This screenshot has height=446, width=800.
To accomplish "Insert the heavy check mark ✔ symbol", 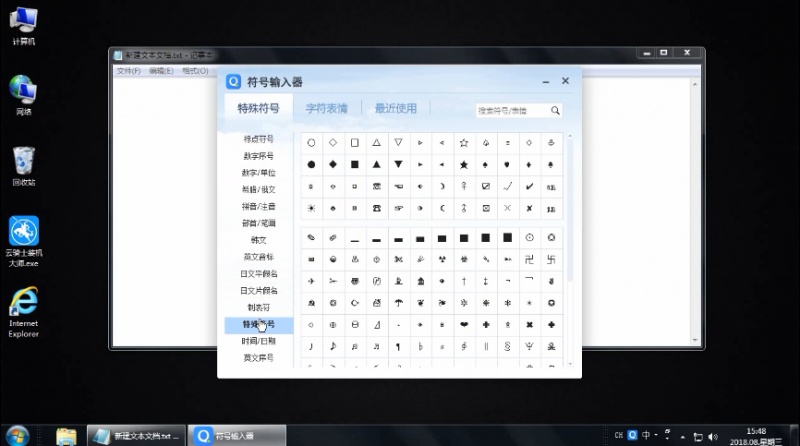I will click(530, 186).
